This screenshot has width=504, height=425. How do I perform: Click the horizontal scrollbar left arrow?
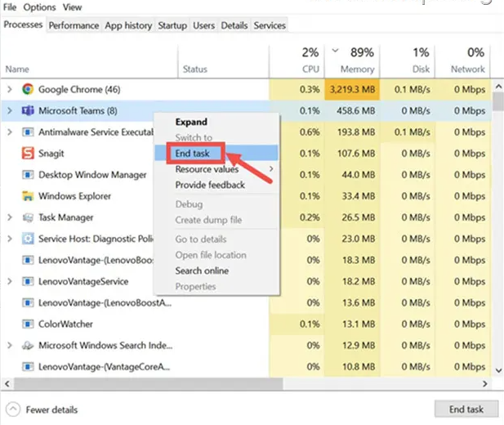click(7, 383)
